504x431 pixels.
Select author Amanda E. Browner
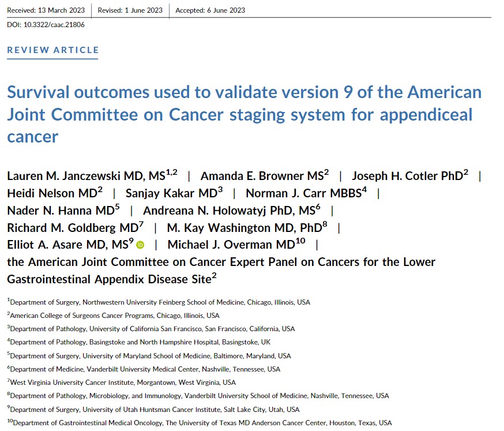pos(265,176)
